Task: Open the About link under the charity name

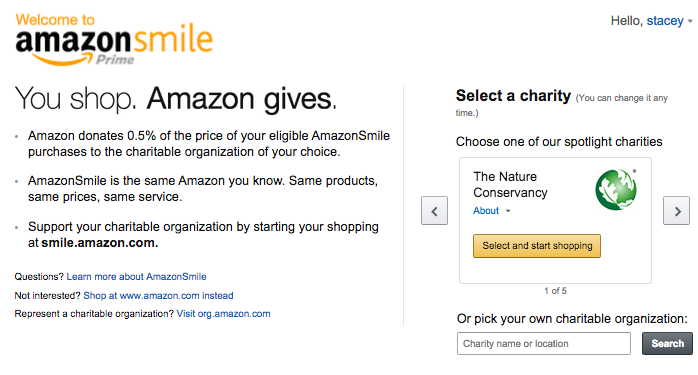Action: 486,211
